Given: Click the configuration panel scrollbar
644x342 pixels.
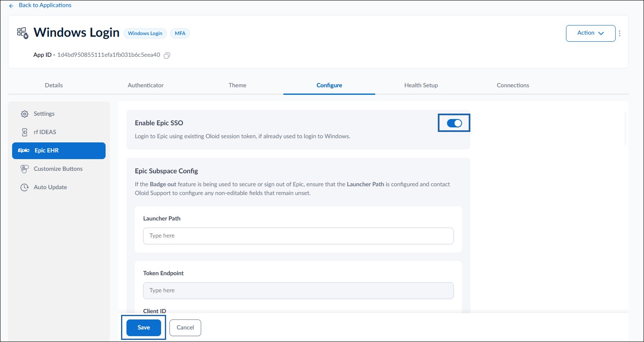Looking at the screenshot, I should [x=626, y=128].
